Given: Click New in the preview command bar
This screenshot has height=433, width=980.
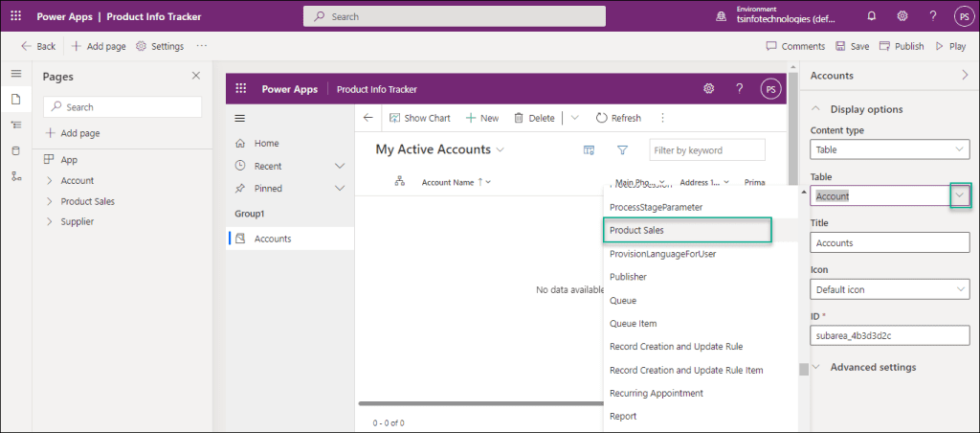Looking at the screenshot, I should (482, 118).
